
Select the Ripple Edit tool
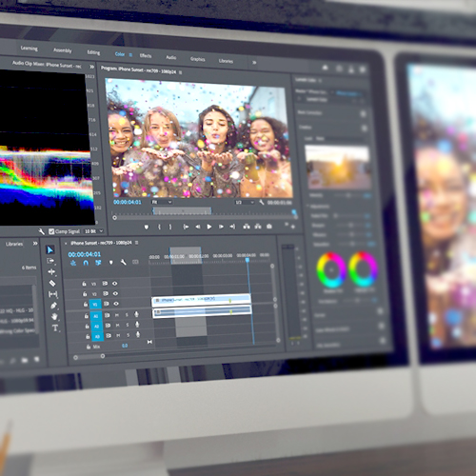pyautogui.click(x=51, y=272)
